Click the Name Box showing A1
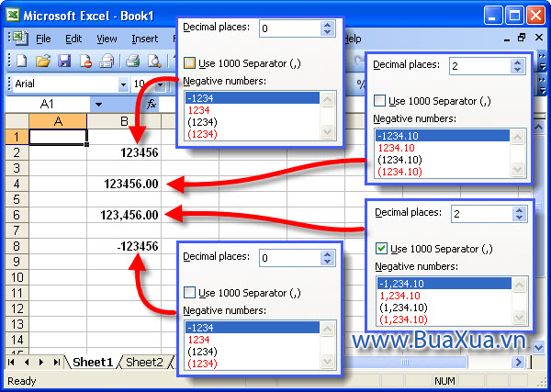This screenshot has height=392, width=551. 48,105
